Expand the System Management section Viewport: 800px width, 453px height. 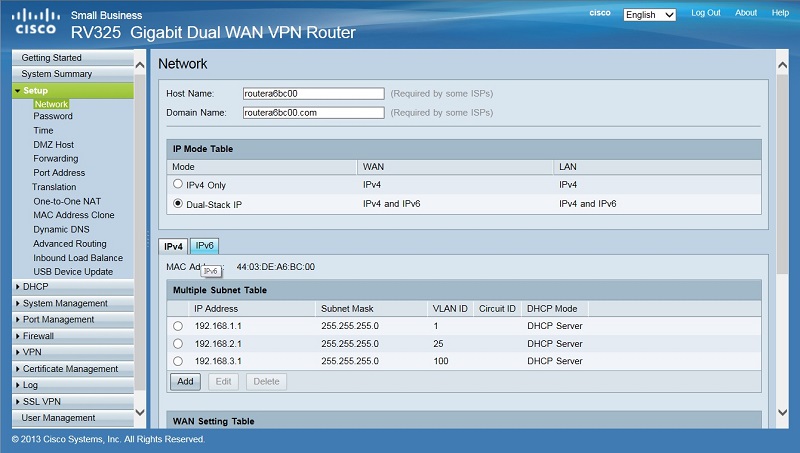click(73, 303)
